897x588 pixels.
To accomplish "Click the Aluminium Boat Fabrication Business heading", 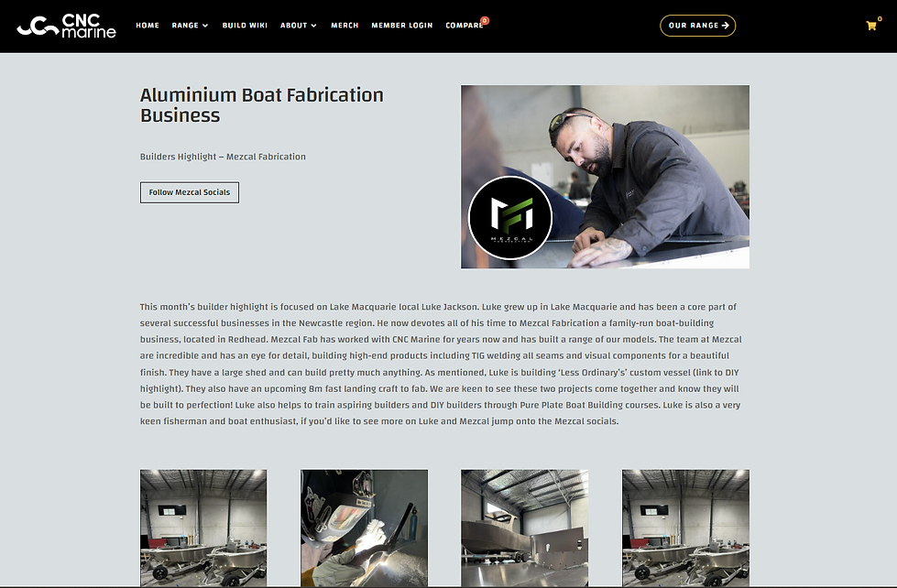I will click(262, 104).
